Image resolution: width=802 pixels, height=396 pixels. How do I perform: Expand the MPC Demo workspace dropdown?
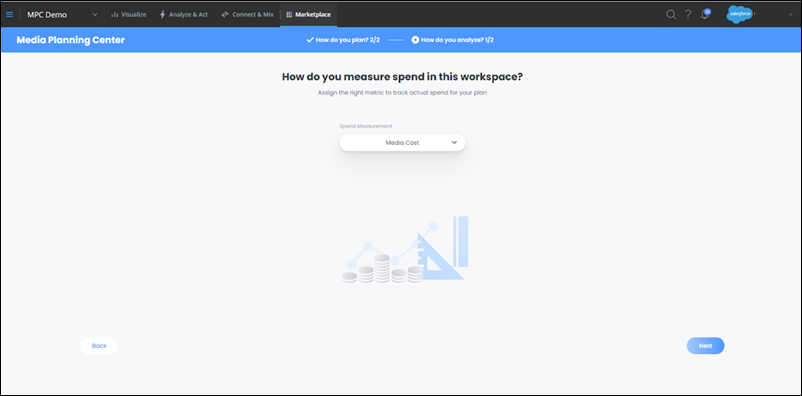point(62,14)
